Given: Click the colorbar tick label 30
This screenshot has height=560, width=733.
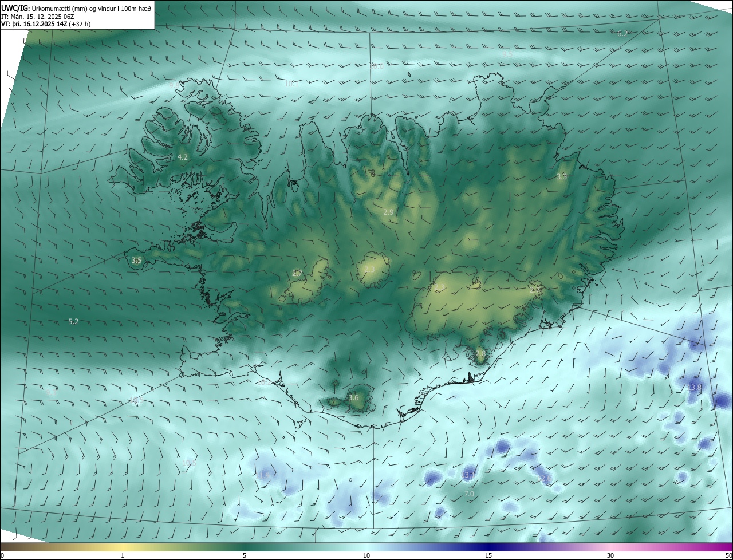Looking at the screenshot, I should [x=610, y=556].
